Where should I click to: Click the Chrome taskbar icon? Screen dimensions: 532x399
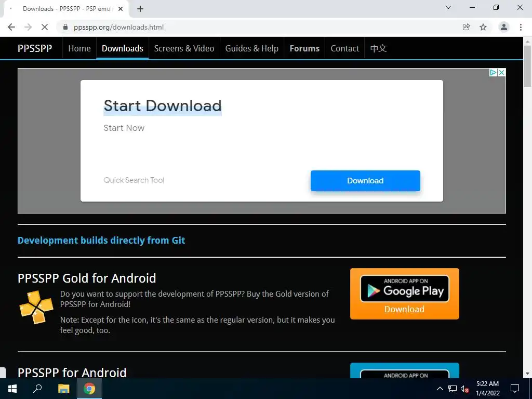point(89,389)
